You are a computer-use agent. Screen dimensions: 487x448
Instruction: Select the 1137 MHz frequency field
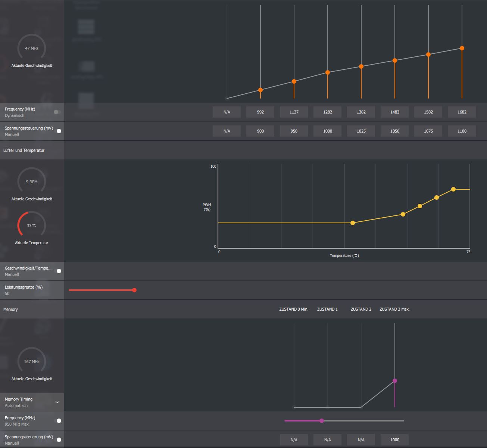(x=294, y=112)
